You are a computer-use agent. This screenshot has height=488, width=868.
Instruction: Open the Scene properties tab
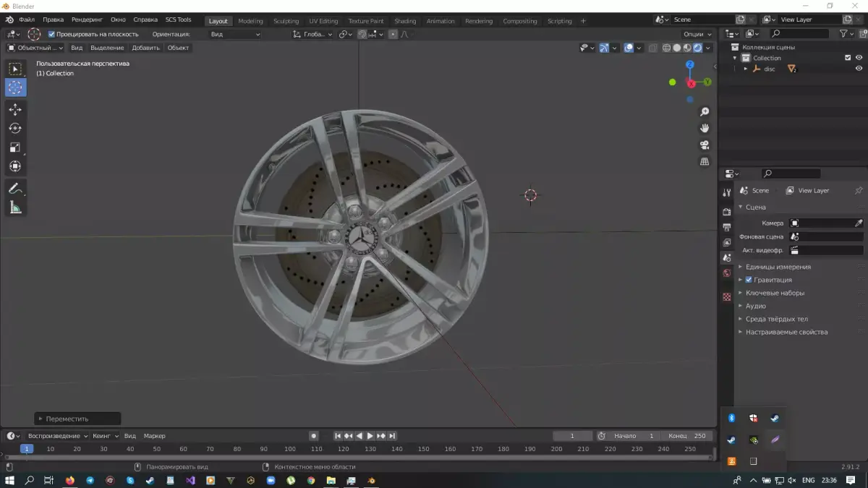point(727,257)
